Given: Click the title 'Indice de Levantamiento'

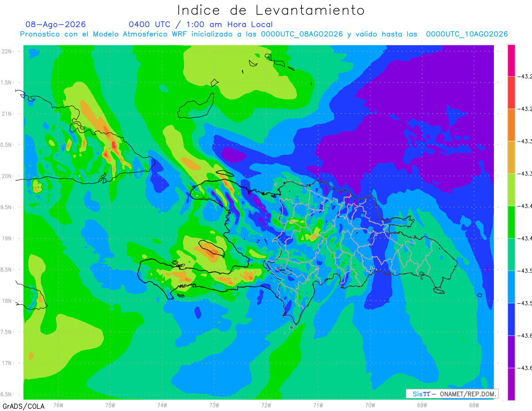Looking at the screenshot, I should (271, 10).
